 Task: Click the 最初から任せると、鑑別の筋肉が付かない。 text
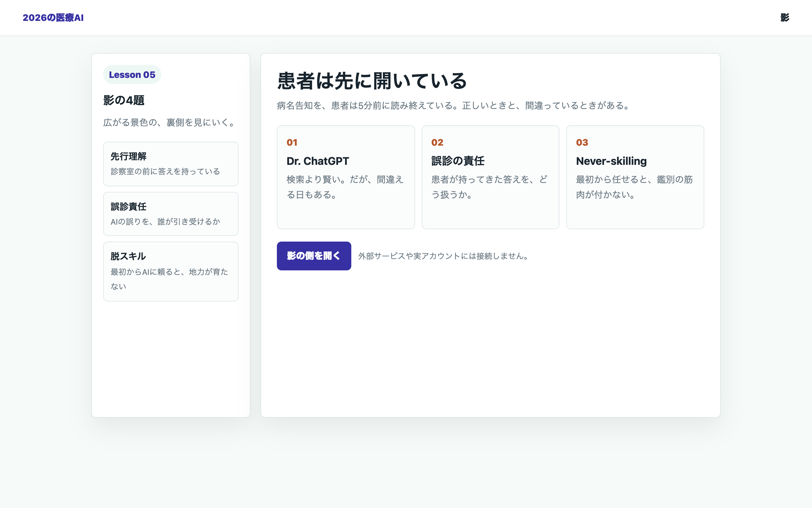(634, 187)
